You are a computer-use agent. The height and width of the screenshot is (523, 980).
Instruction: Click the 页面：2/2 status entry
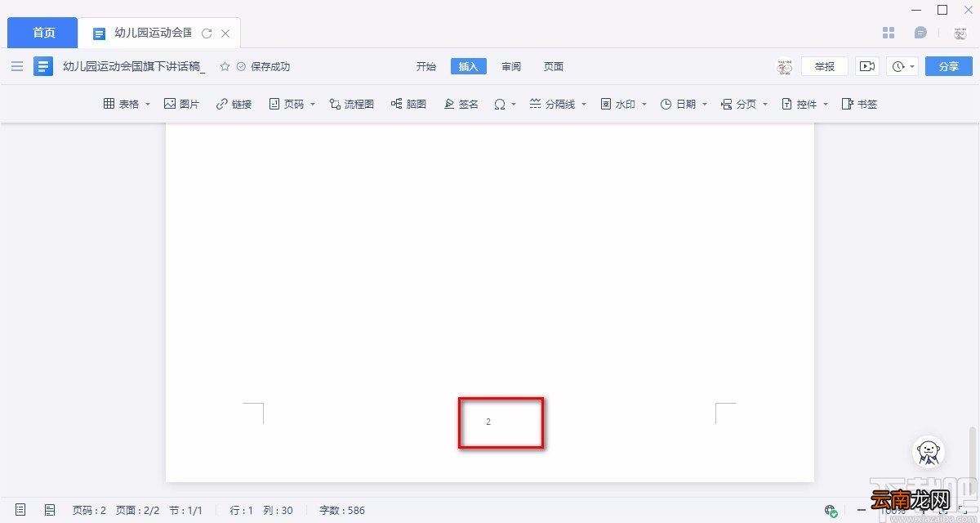pos(137,510)
